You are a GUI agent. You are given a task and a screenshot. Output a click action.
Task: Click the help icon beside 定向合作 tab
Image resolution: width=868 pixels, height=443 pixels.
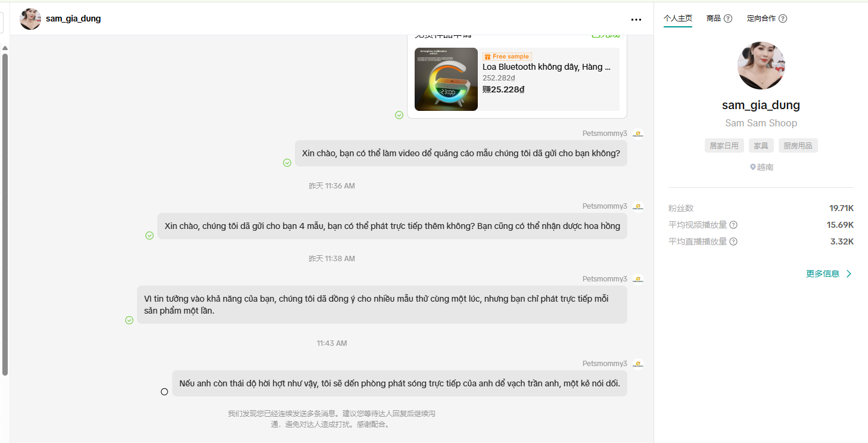coord(783,18)
